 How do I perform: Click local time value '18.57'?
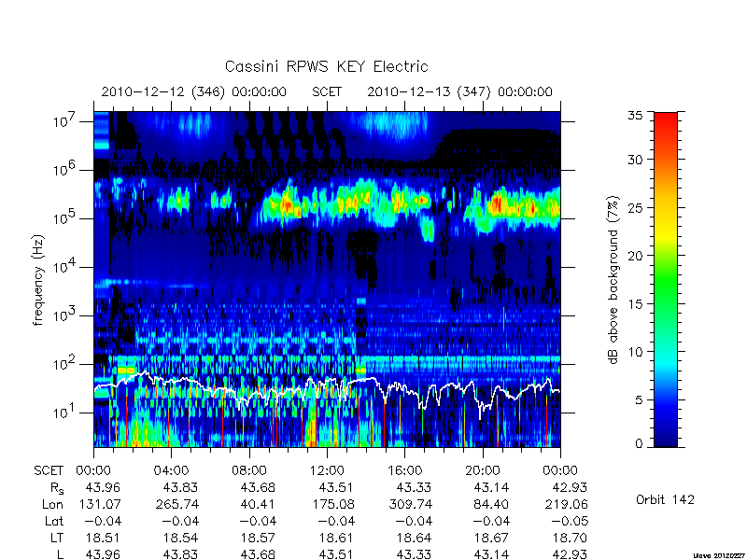[x=258, y=538]
